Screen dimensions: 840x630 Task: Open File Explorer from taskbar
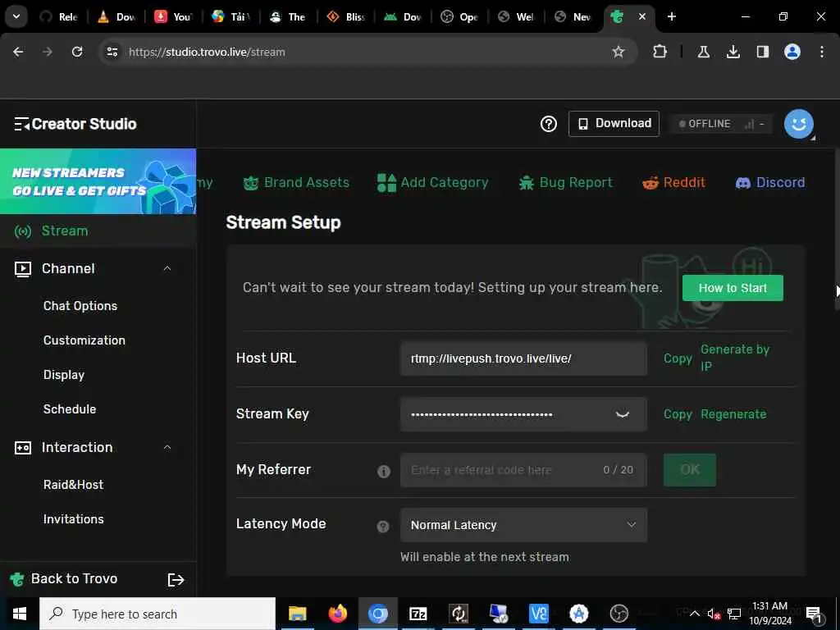click(x=297, y=614)
